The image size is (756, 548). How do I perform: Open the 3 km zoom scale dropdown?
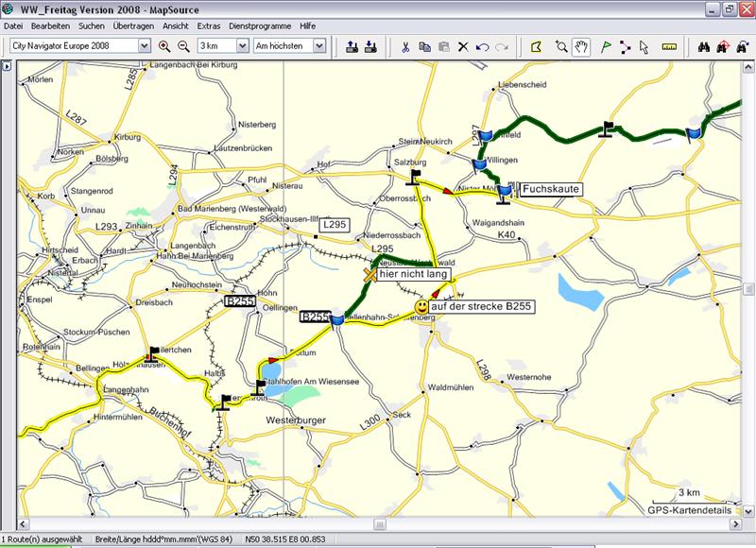(243, 45)
